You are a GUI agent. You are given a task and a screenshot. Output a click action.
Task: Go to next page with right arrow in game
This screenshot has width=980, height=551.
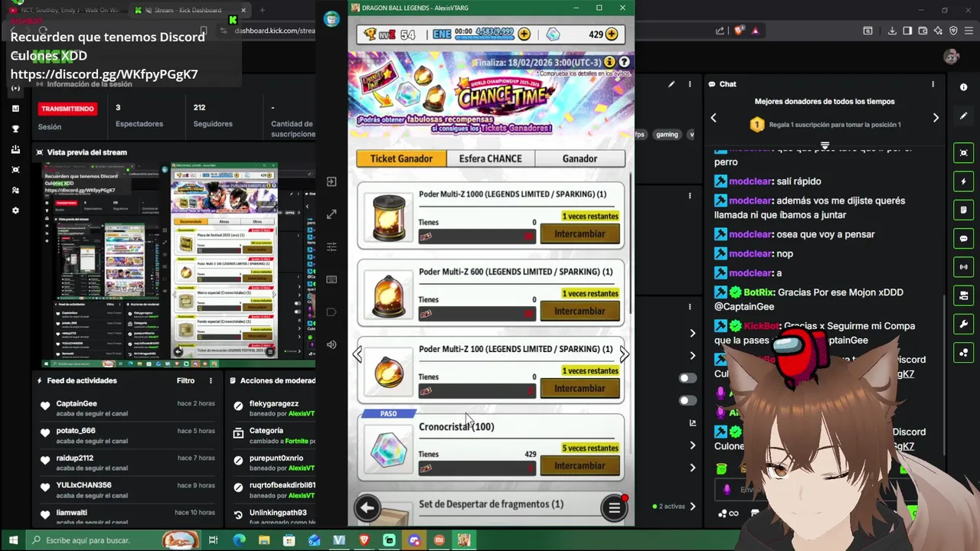[624, 354]
